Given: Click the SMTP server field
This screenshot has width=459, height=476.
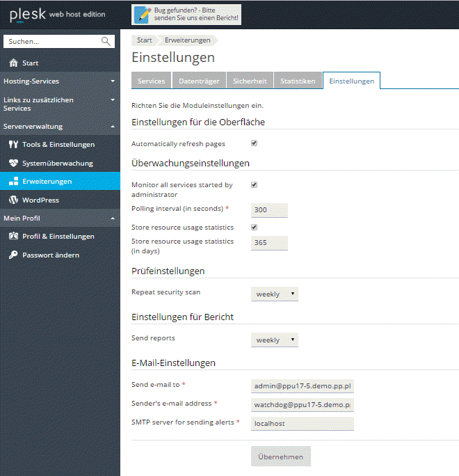Looking at the screenshot, I should coord(303,424).
